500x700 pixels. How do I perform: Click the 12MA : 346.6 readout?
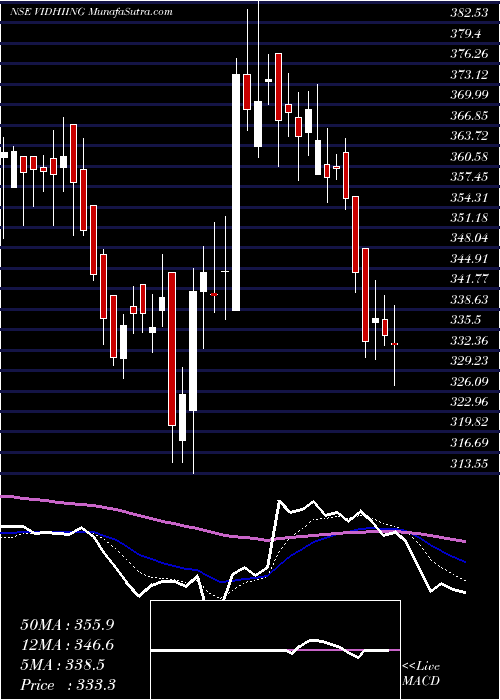(67, 645)
